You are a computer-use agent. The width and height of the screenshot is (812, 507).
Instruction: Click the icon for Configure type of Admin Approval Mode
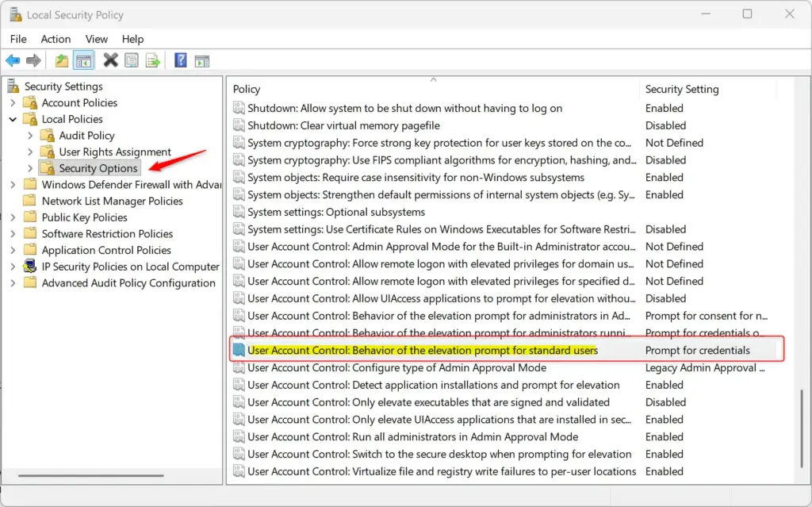(x=239, y=367)
